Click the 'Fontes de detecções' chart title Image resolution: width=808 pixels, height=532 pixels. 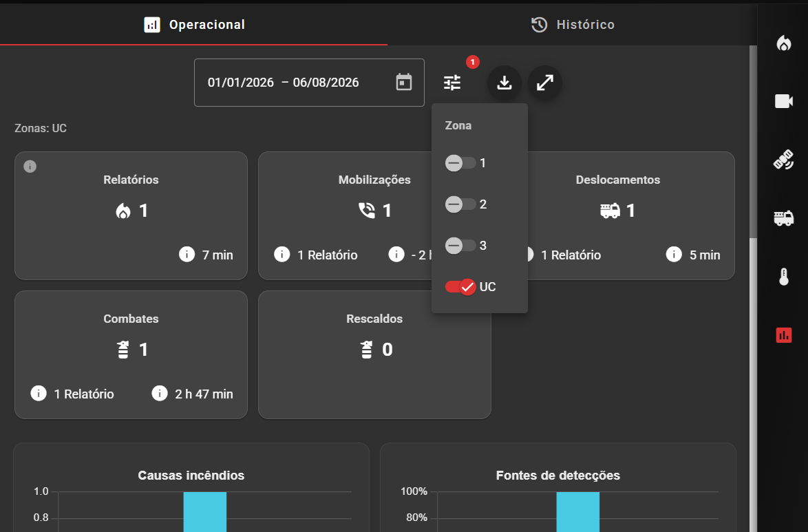pyautogui.click(x=558, y=476)
